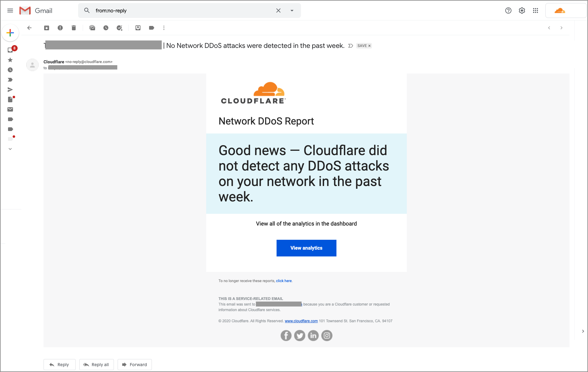Click the Cloudflare logo in email

coord(253,93)
